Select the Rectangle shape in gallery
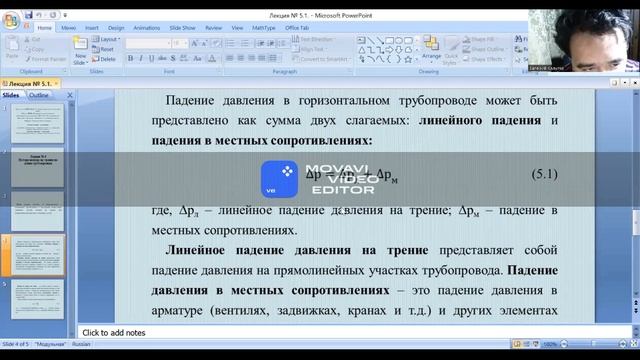 click(390, 40)
